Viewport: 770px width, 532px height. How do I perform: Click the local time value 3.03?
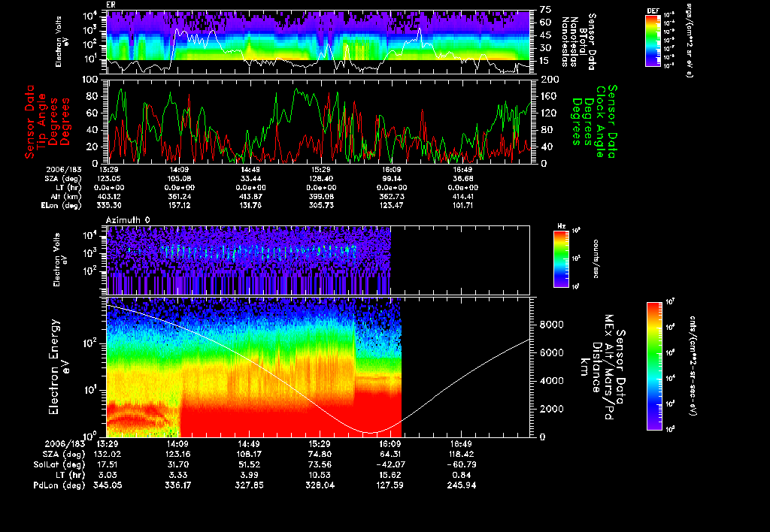tap(108, 475)
